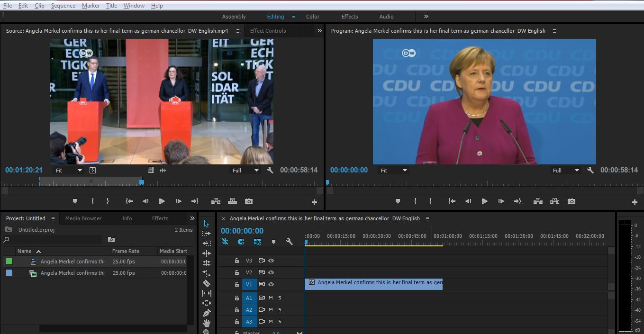The width and height of the screenshot is (644, 334).
Task: Mark In point in Source monitor
Action: 92,201
